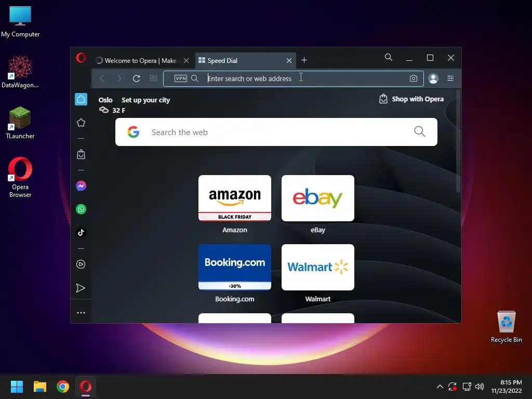Open the Amazon speed dial tile
Screen dimensions: 532x399
pyautogui.click(x=235, y=198)
